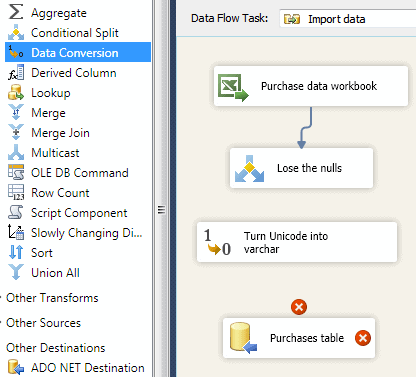This screenshot has height=377, width=416.
Task: Click the Conditional Split toolbox icon
Action: [16, 32]
